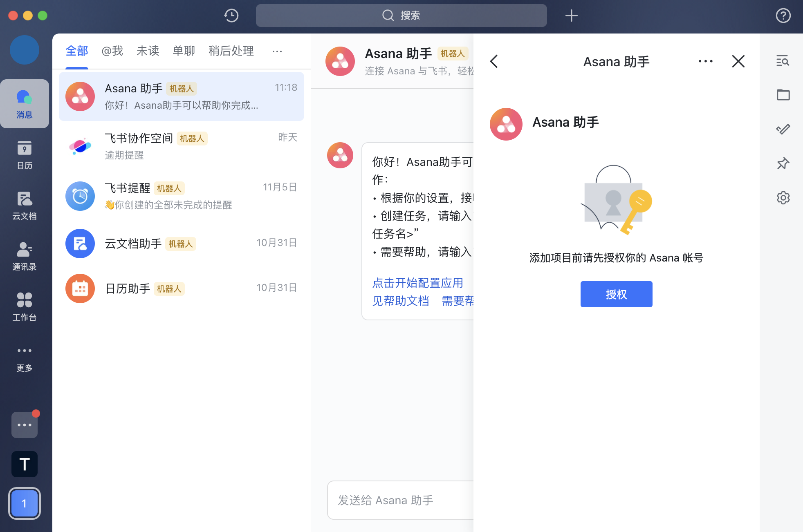Open chat settings gear icon
The width and height of the screenshot is (803, 532).
coord(783,198)
